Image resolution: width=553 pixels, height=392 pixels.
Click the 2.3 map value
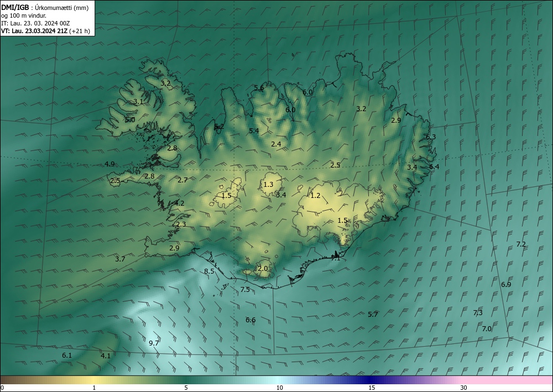[181, 224]
